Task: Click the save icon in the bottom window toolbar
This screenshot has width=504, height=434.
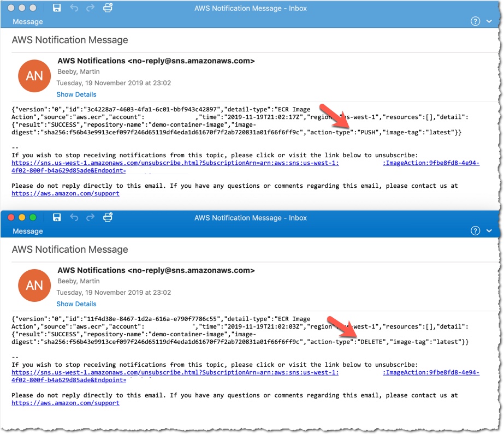Action: point(57,217)
